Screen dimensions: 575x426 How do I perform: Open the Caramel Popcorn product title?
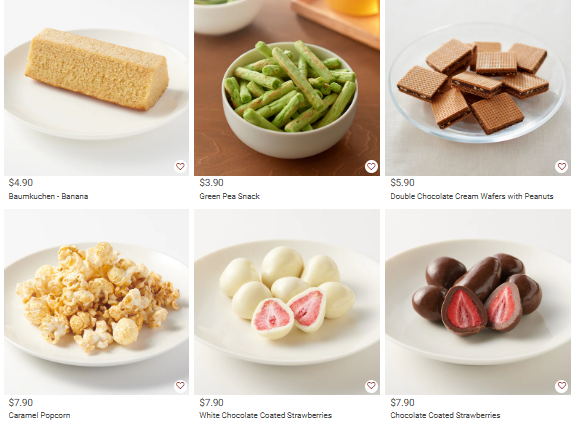39,415
